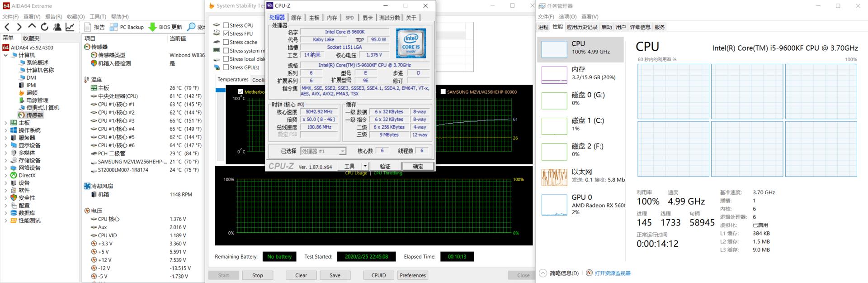This screenshot has width=868, height=283.
Task: Enable Stress system memory checkbox
Action: tap(226, 51)
